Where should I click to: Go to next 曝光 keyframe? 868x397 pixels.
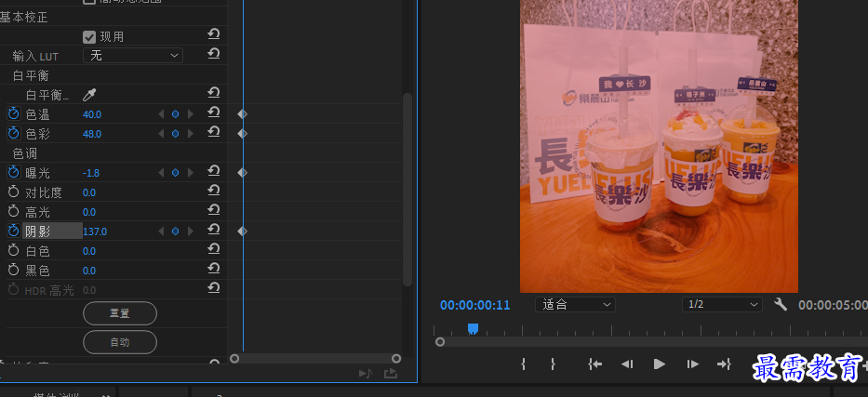[x=191, y=173]
